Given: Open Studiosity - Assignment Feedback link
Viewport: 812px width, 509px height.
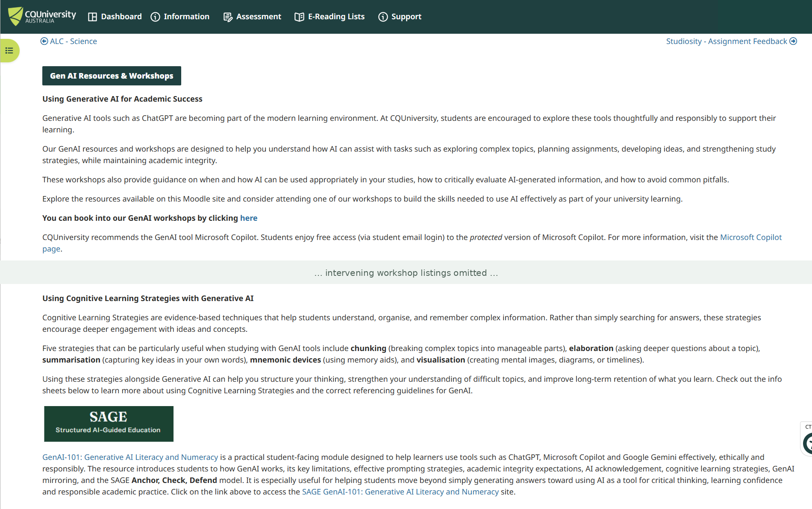Looking at the screenshot, I should tap(731, 41).
